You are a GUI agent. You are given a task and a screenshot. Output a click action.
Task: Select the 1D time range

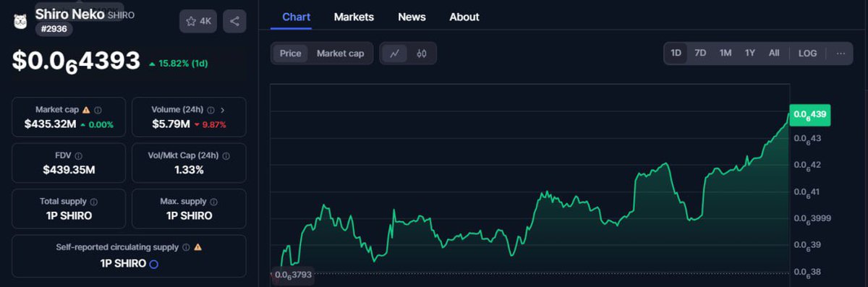coord(676,53)
